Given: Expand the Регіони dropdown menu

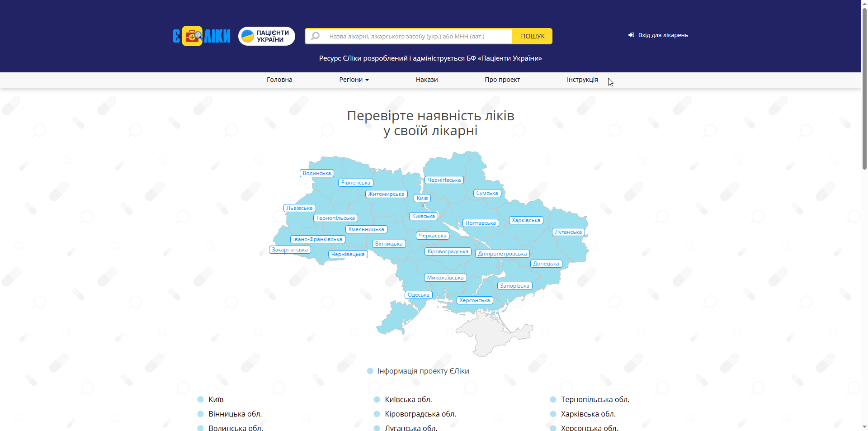Looking at the screenshot, I should 354,80.
